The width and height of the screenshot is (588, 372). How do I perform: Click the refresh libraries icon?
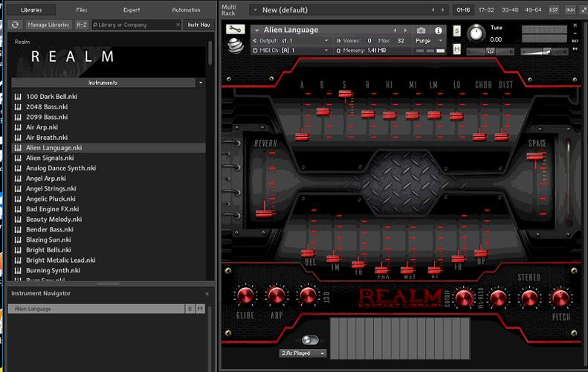[16, 25]
